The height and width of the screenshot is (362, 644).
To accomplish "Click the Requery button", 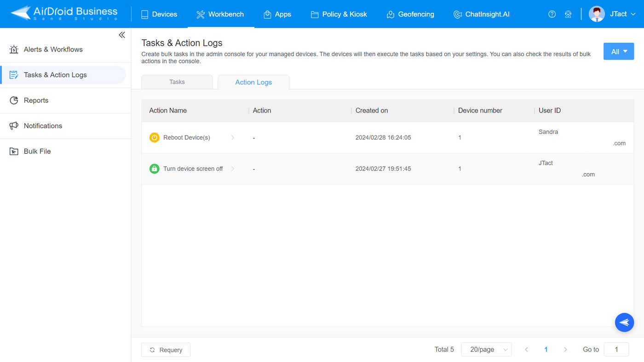I will click(x=166, y=350).
